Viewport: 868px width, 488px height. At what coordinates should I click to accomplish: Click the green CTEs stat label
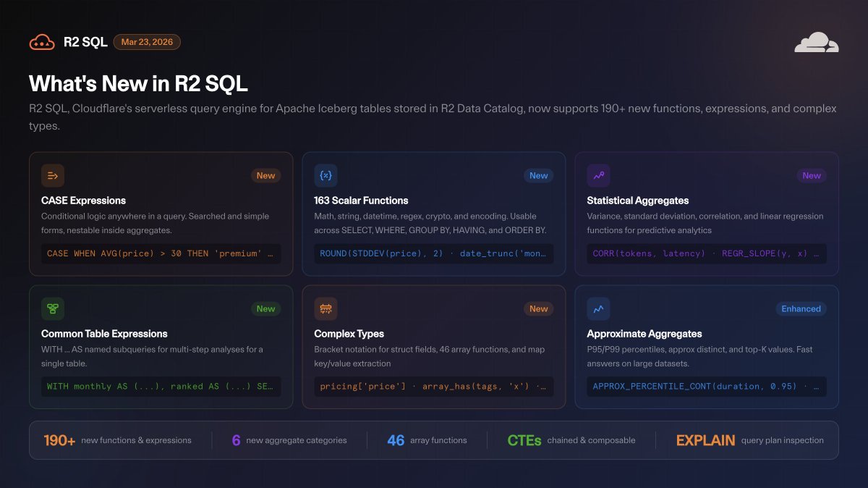(524, 440)
